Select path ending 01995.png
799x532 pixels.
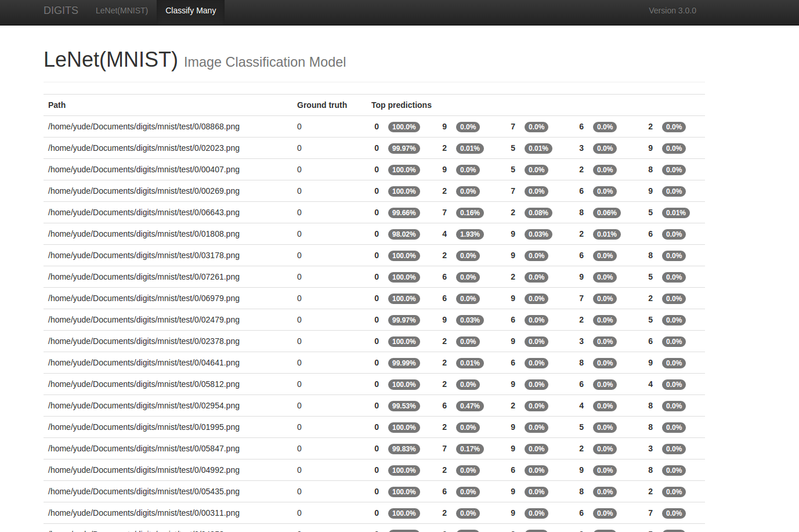coord(144,427)
